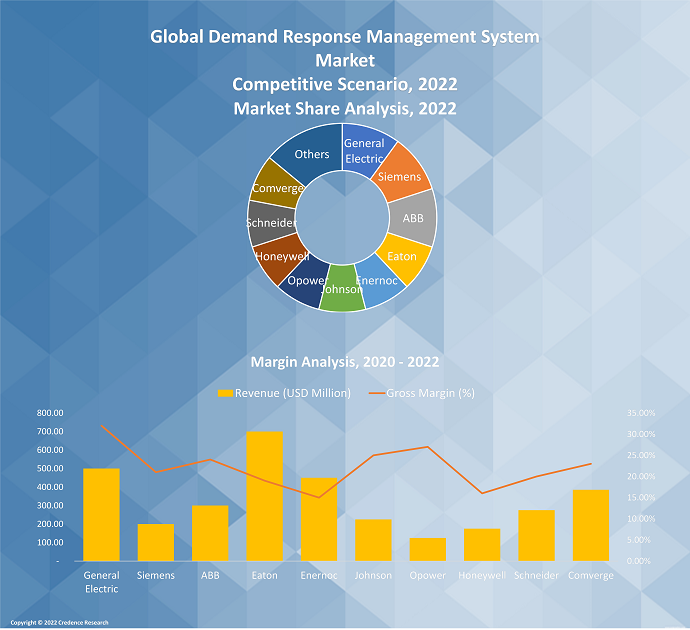Select the Schneider label on the x-axis
Screen dimensions: 690x630
[x=536, y=576]
